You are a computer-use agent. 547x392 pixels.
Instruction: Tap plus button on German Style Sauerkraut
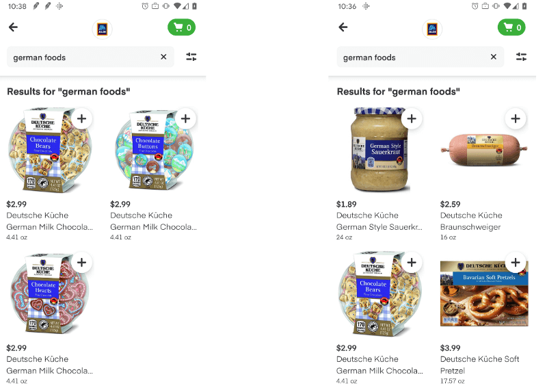point(412,118)
